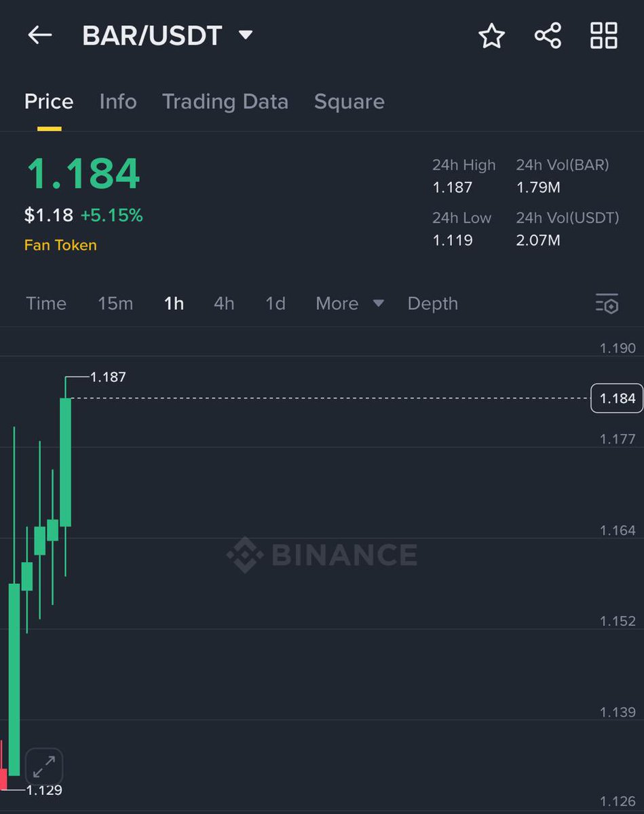Open the four-square grid menu icon

pyautogui.click(x=603, y=35)
